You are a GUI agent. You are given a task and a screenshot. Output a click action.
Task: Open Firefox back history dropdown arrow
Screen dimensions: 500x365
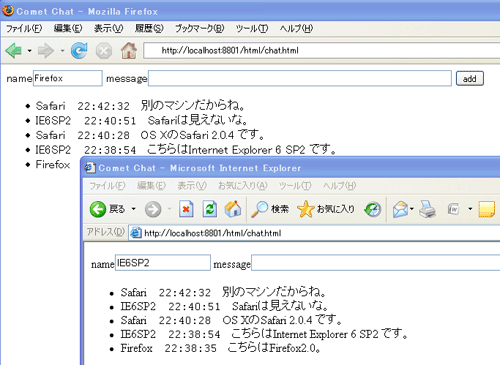click(29, 51)
